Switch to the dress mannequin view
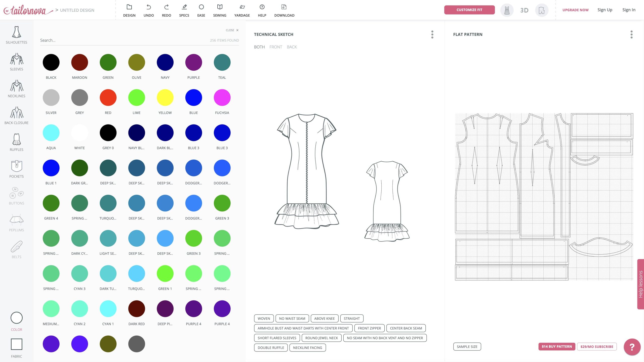 point(507,10)
